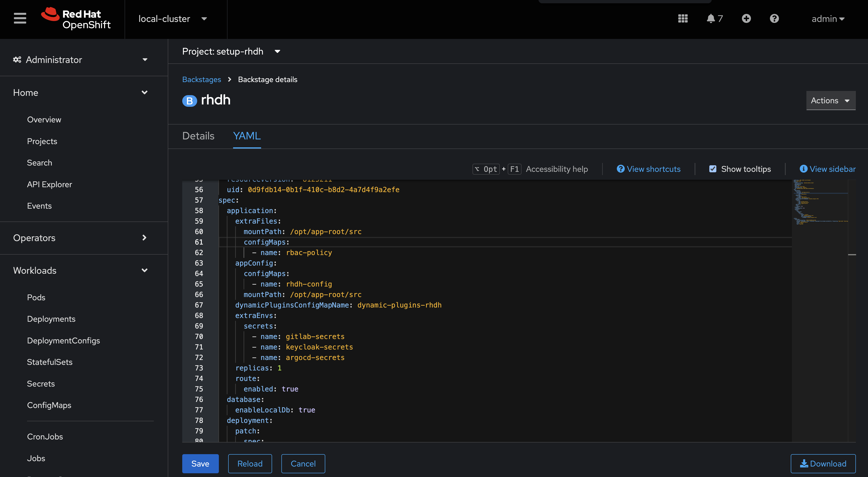Screen dimensions: 868x477
Task: Open CronJobs under Workloads
Action: click(45, 437)
